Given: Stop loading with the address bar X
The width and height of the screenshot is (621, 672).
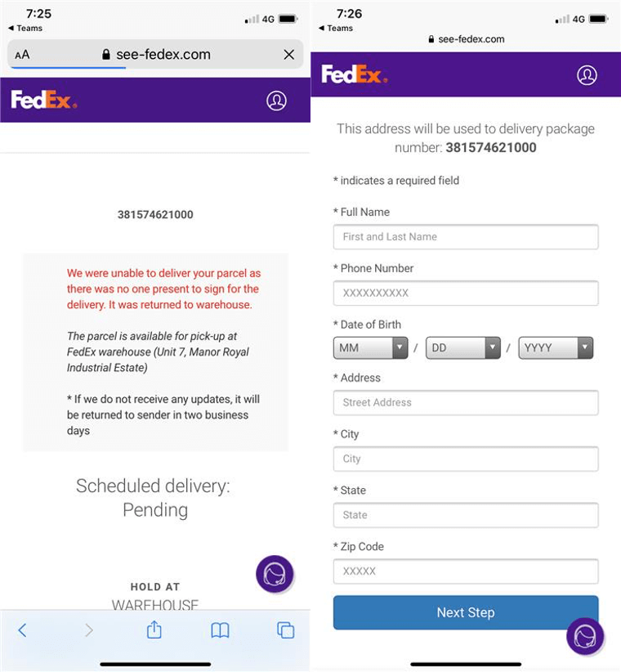Looking at the screenshot, I should point(288,55).
